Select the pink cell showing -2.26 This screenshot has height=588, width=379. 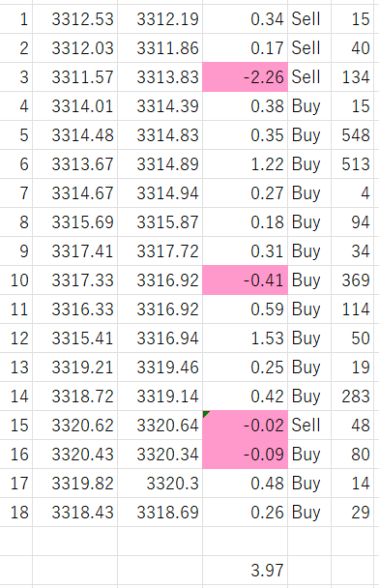tap(246, 76)
